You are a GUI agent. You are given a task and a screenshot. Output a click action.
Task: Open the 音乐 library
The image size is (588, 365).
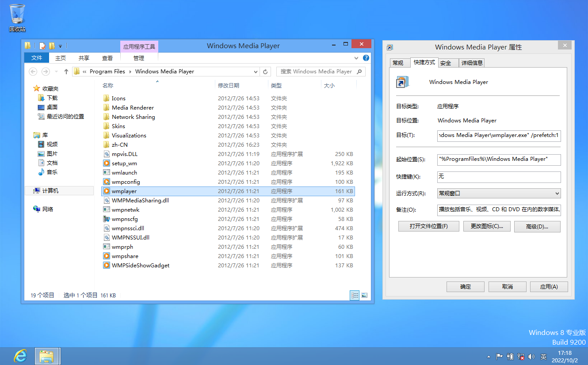click(52, 172)
